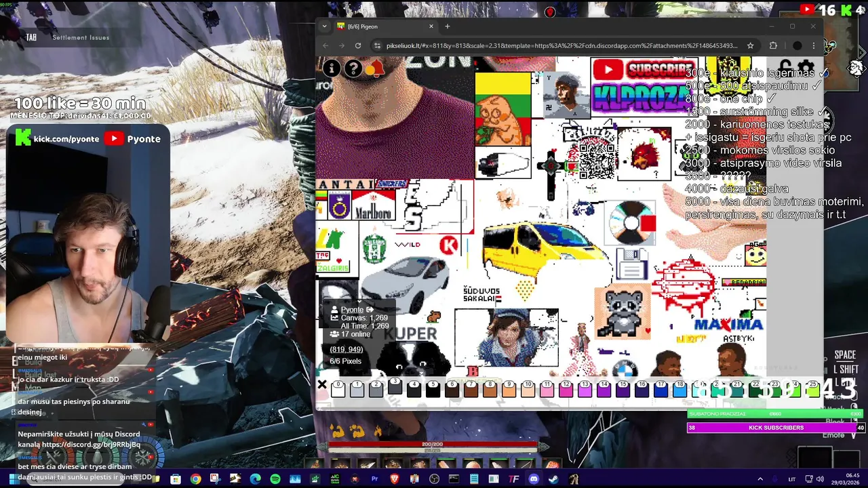
Task: Reload the pikseliuok.lt page
Action: pyautogui.click(x=358, y=45)
